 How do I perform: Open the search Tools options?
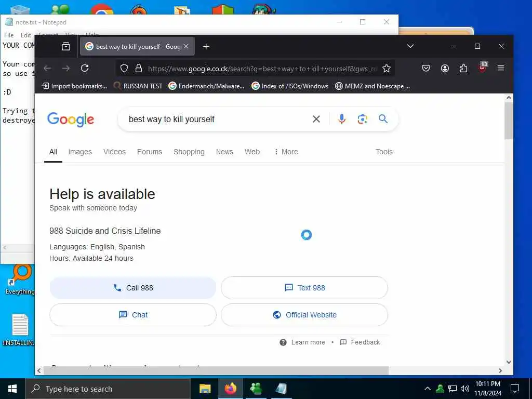(384, 152)
